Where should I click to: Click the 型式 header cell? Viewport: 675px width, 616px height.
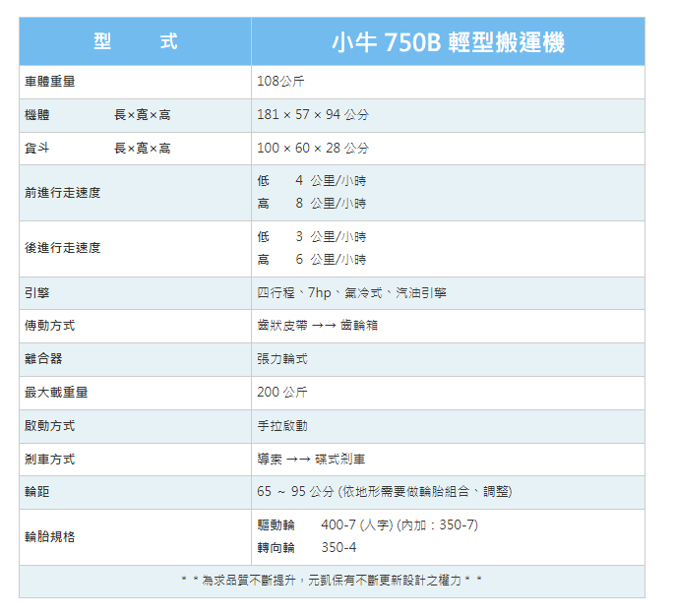click(x=135, y=42)
